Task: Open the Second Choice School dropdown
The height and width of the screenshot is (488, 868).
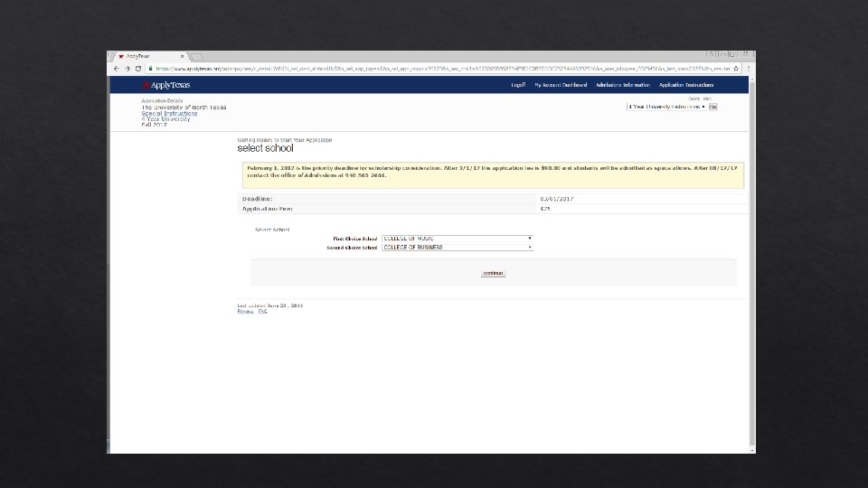Action: 458,248
